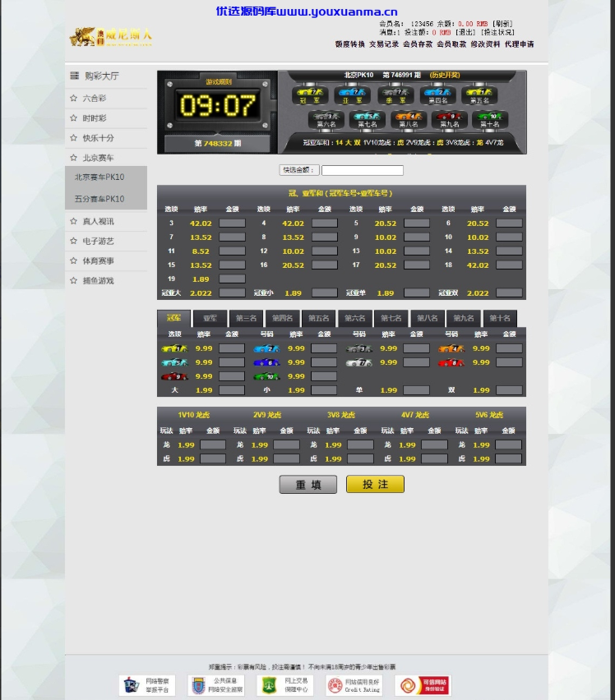
Task: Click the 第十名 green car icon
Action: (x=490, y=117)
